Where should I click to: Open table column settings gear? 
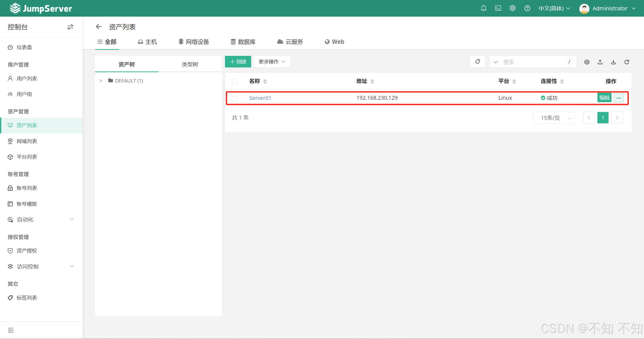click(587, 62)
